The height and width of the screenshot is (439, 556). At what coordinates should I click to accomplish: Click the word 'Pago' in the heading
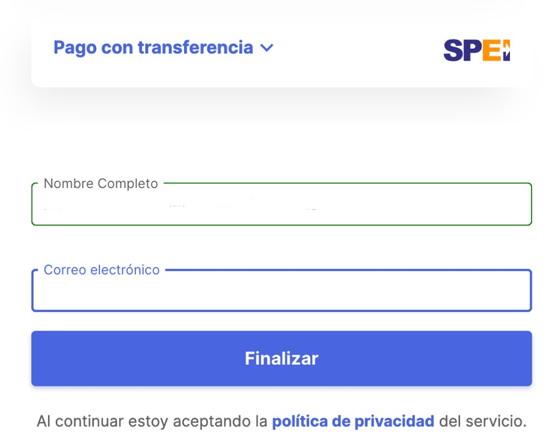[x=75, y=48]
